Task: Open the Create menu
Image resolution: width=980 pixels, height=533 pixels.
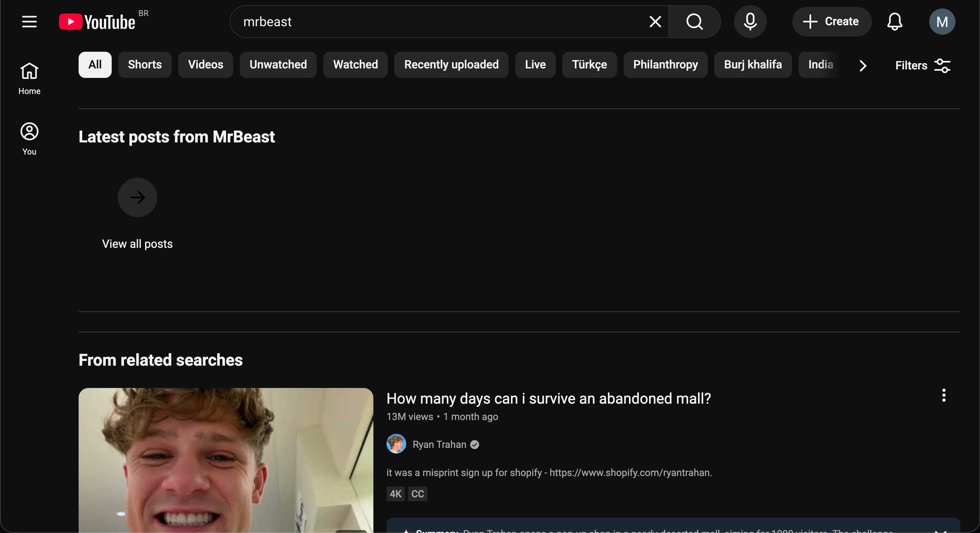Action: point(831,22)
